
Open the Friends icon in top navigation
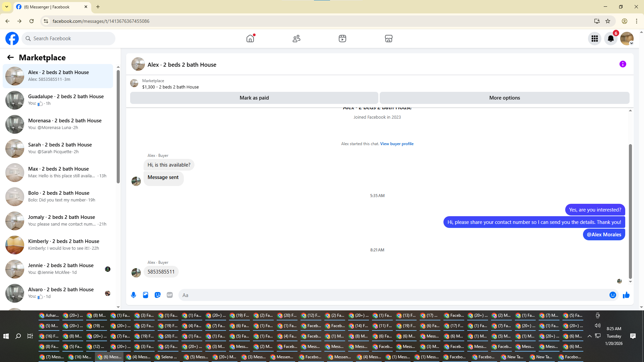point(297,39)
